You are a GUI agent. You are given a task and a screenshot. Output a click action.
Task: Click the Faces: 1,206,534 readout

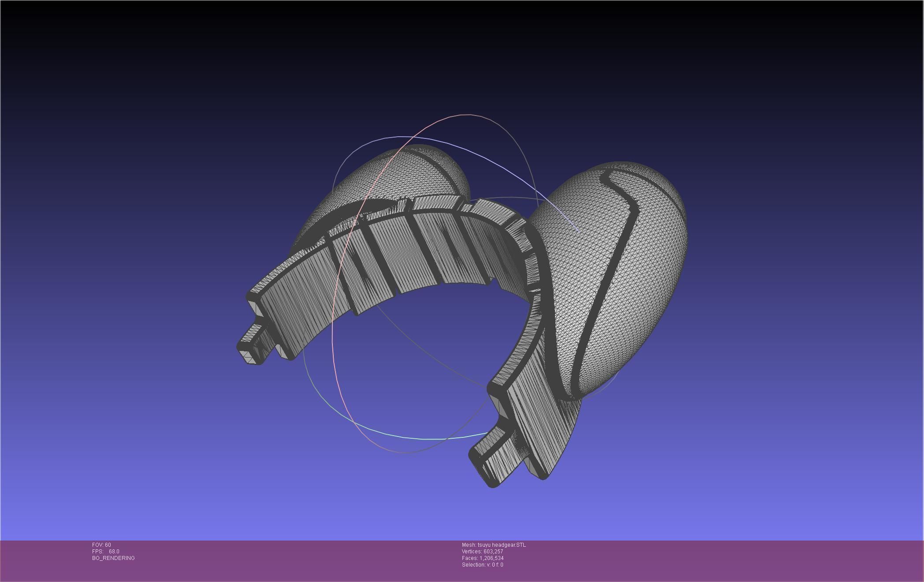pos(483,558)
